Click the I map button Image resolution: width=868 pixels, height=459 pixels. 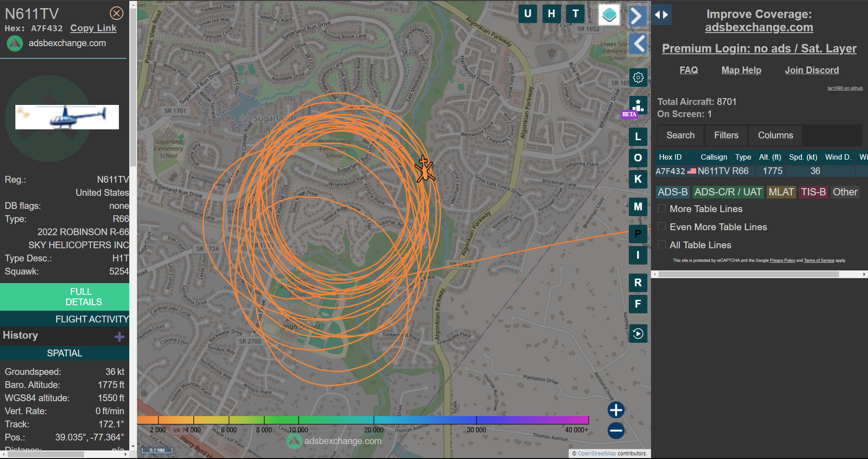pyautogui.click(x=638, y=255)
